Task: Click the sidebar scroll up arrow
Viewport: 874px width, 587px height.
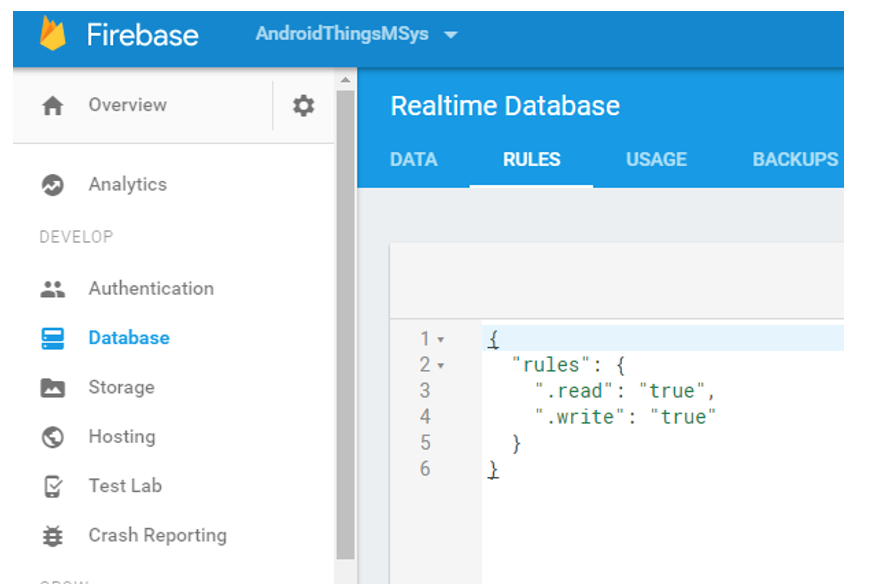Action: [x=346, y=80]
